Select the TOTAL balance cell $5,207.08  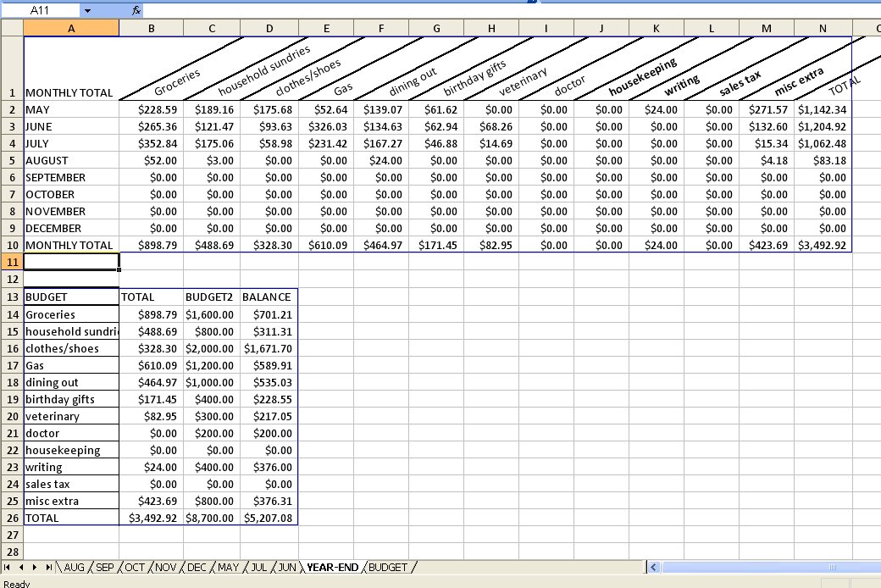(x=267, y=518)
